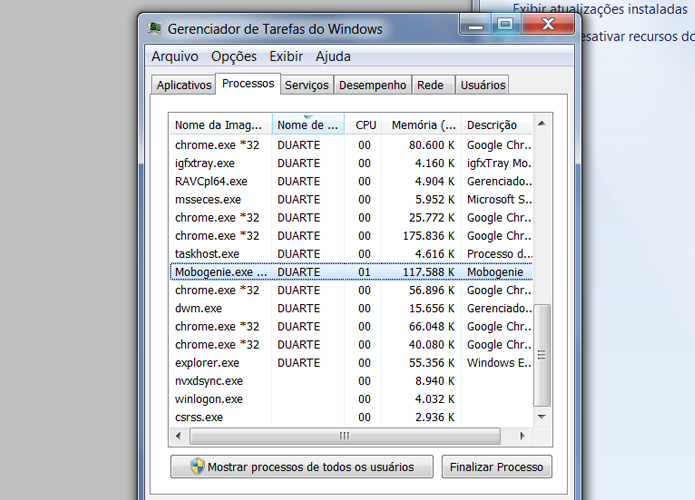Sort by the CPU column header
Image resolution: width=695 pixels, height=500 pixels.
click(x=364, y=125)
